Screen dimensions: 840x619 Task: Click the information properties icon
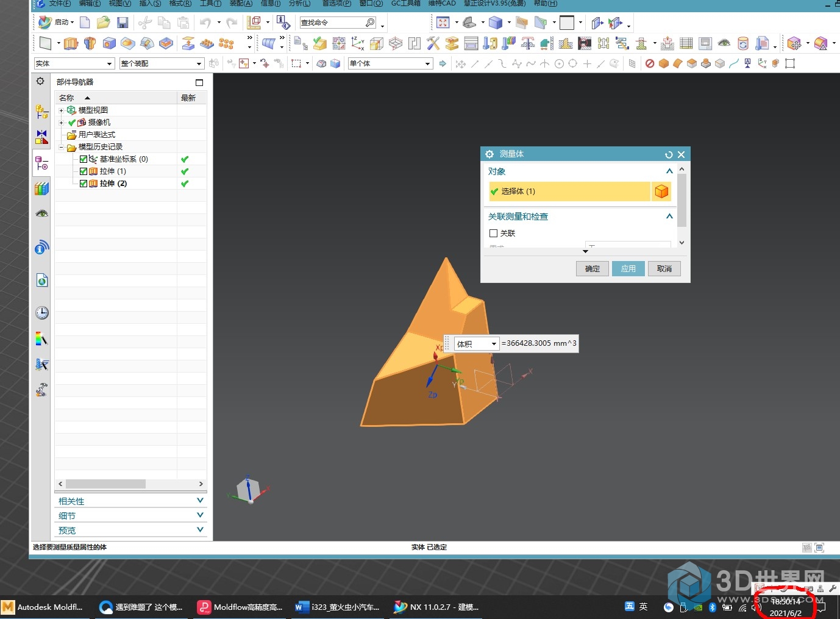(283, 23)
